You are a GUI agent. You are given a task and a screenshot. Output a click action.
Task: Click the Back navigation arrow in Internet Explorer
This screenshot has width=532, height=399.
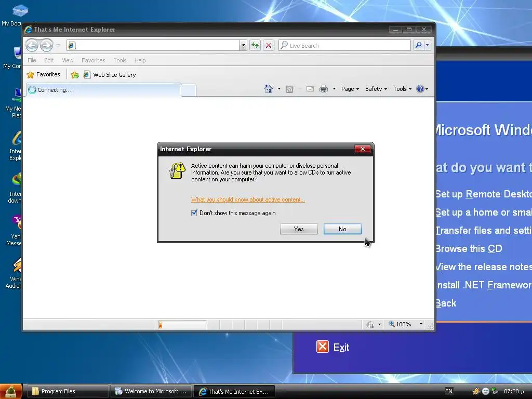tap(32, 45)
